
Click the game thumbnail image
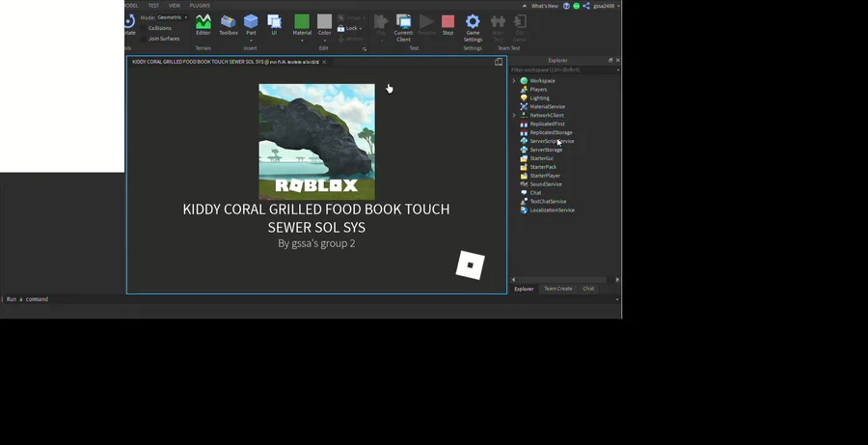(x=316, y=141)
